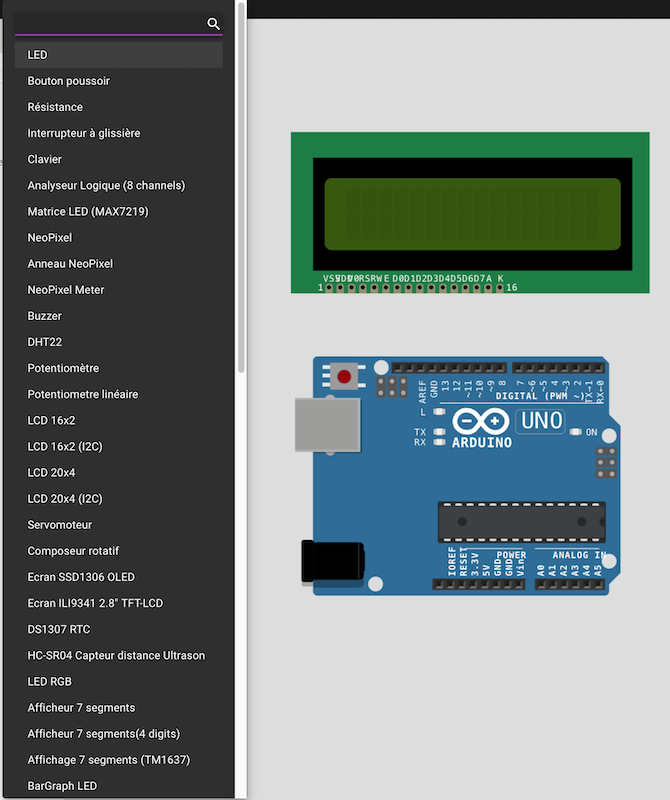Click the Arduino ATmega chip

point(522,522)
